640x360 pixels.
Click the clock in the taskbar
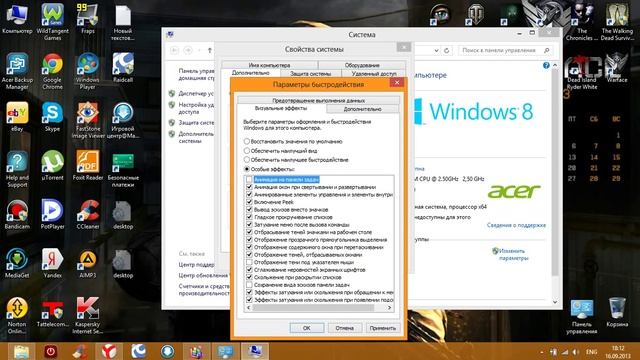point(618,352)
